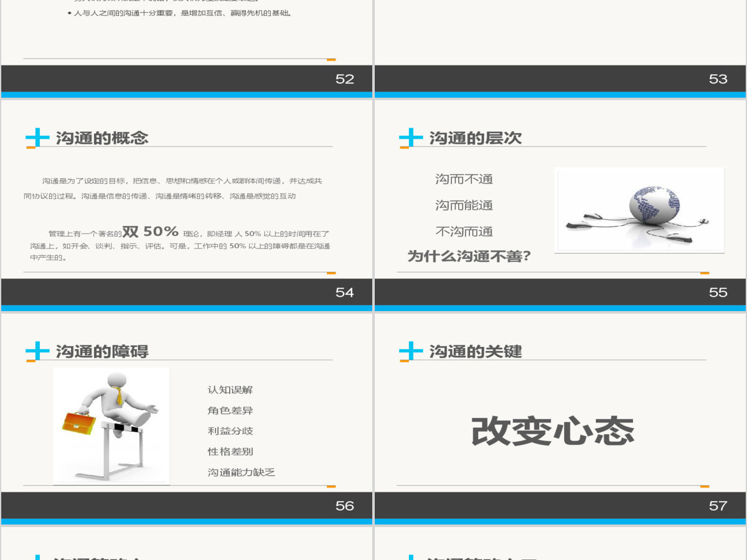Click the paragraph starting 沟通是为了设定的目标

[173, 189]
